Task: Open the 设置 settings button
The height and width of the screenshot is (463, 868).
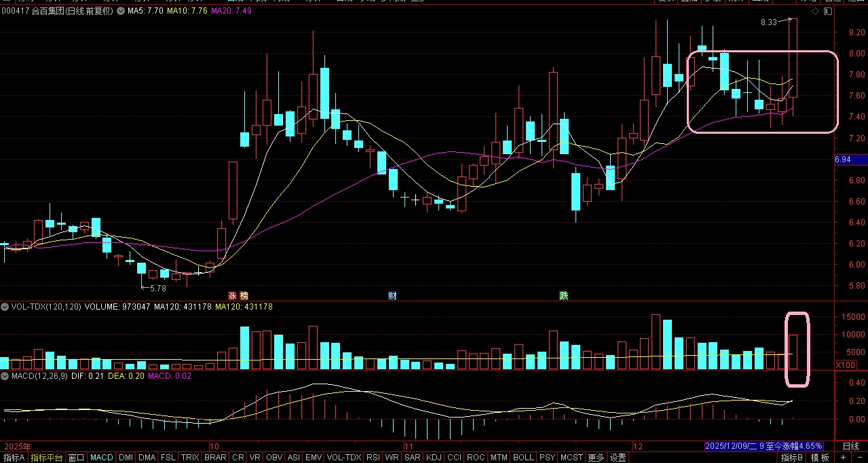Action: 618,458
